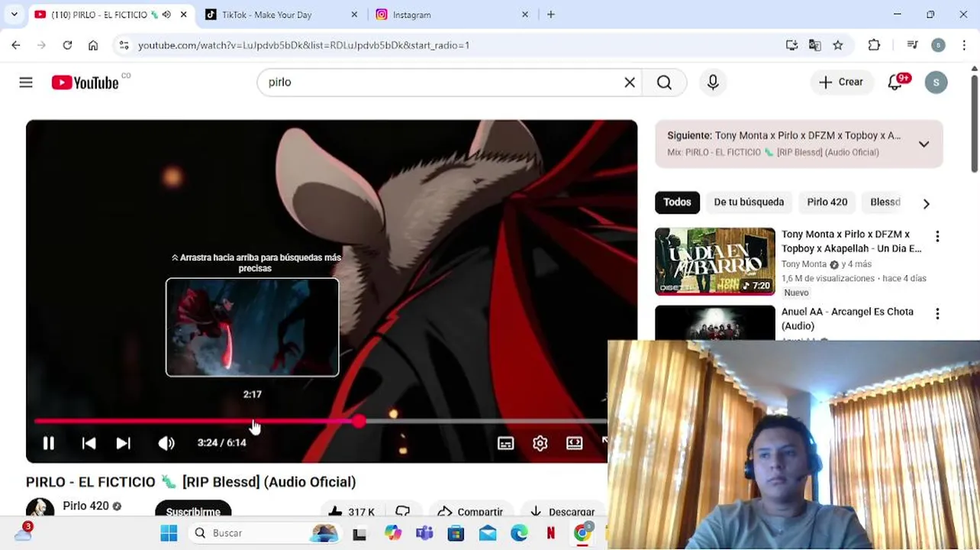Open Chrome profile avatar
The width and height of the screenshot is (980, 550).
click(938, 46)
